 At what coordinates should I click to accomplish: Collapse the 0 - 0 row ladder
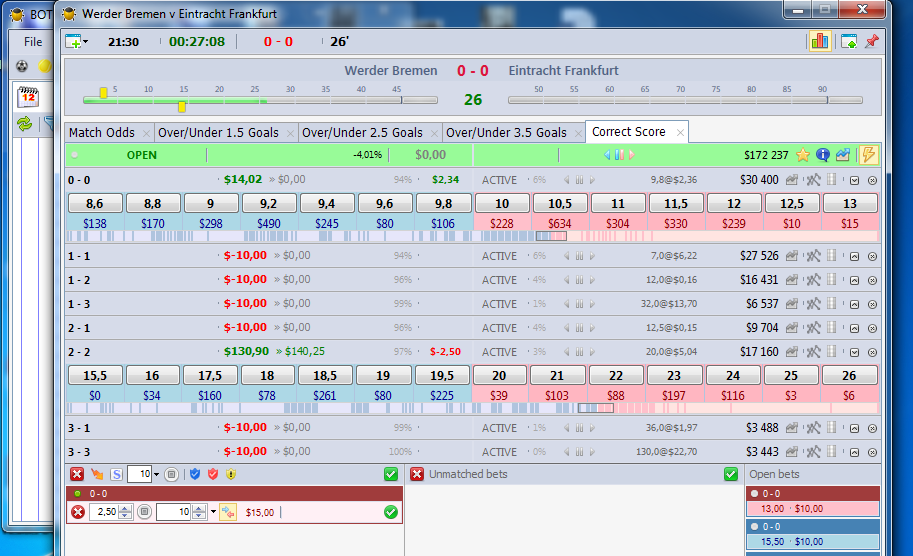coord(854,180)
